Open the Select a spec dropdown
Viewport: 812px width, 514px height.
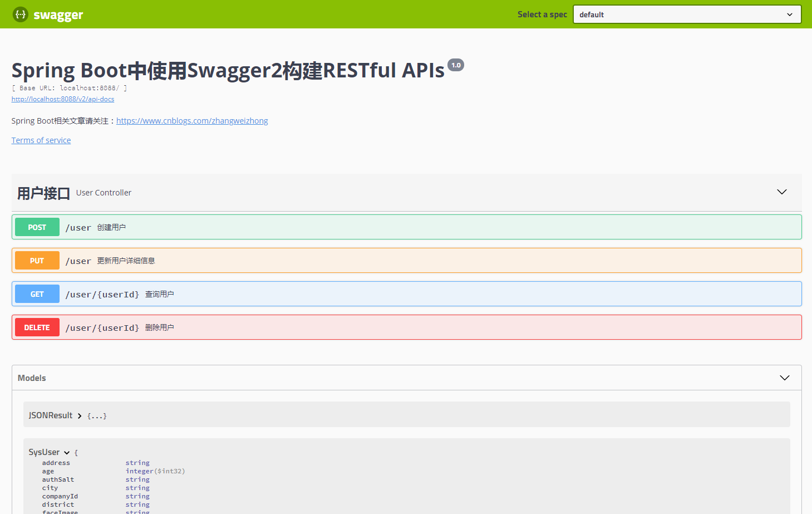(687, 14)
